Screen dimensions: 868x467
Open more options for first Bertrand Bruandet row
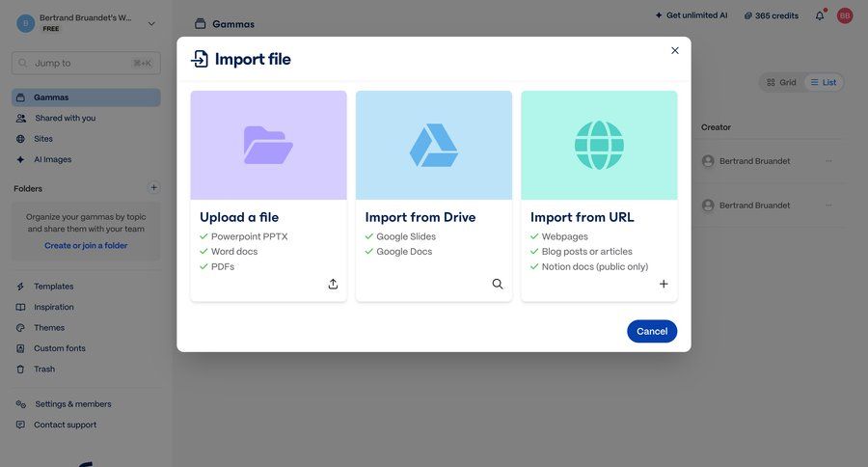(828, 161)
